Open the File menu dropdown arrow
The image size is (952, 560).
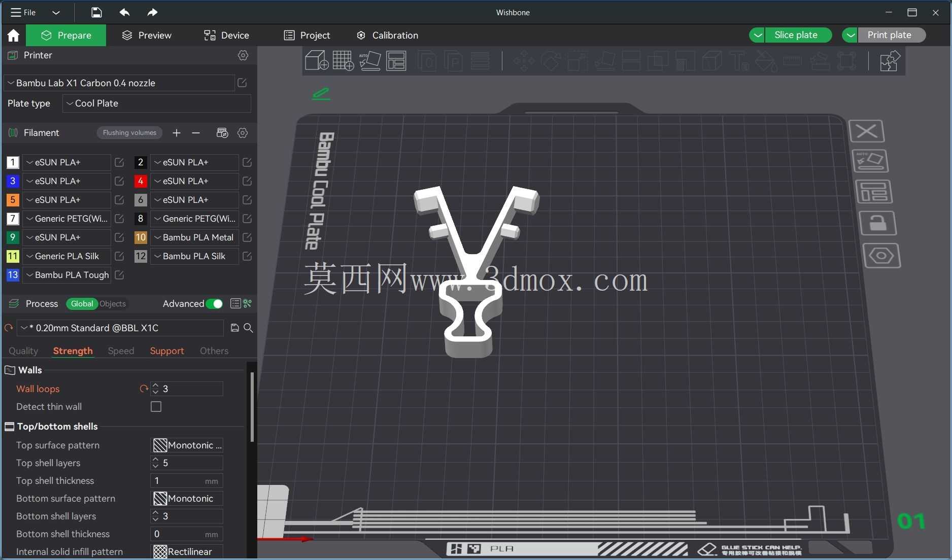(x=56, y=12)
